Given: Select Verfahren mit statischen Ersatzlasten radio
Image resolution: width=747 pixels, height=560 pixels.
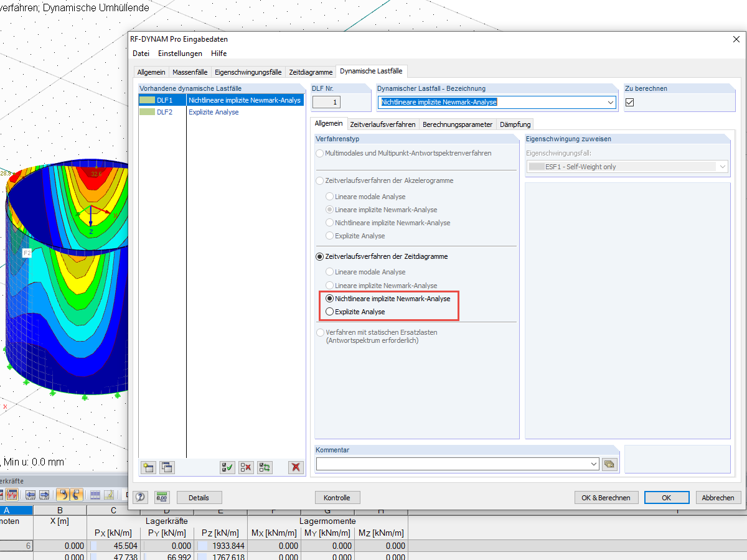Looking at the screenshot, I should (x=320, y=332).
